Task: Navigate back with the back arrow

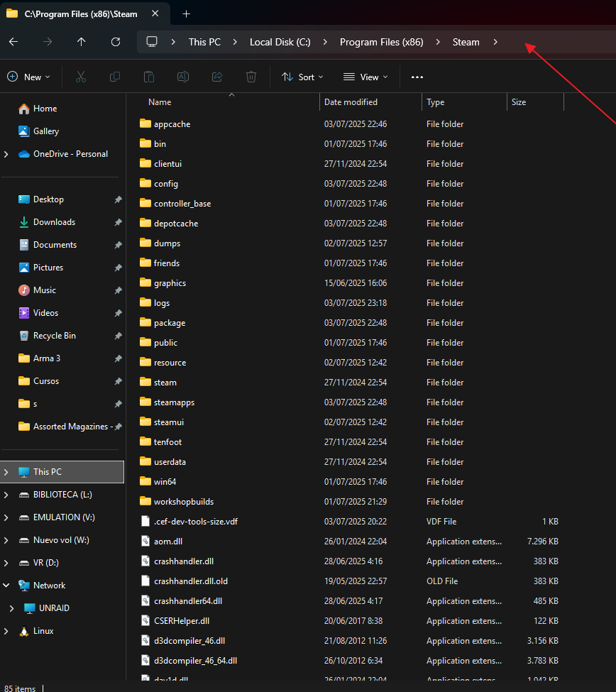Action: 13,42
